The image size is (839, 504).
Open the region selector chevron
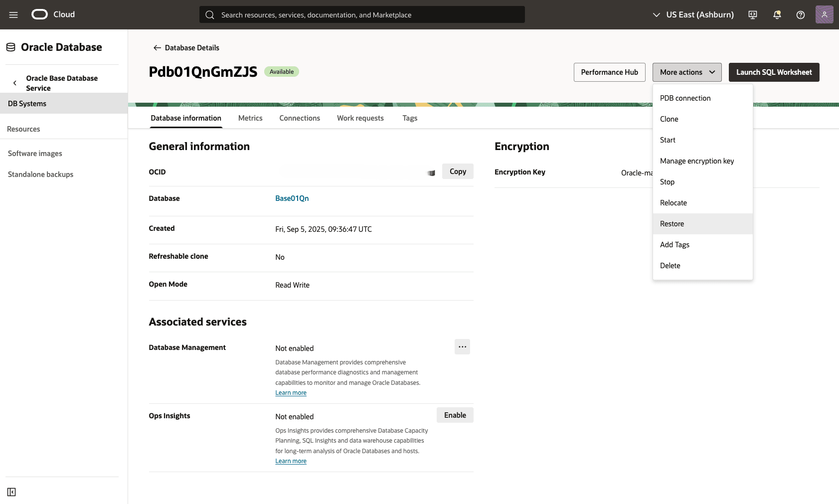coord(656,14)
